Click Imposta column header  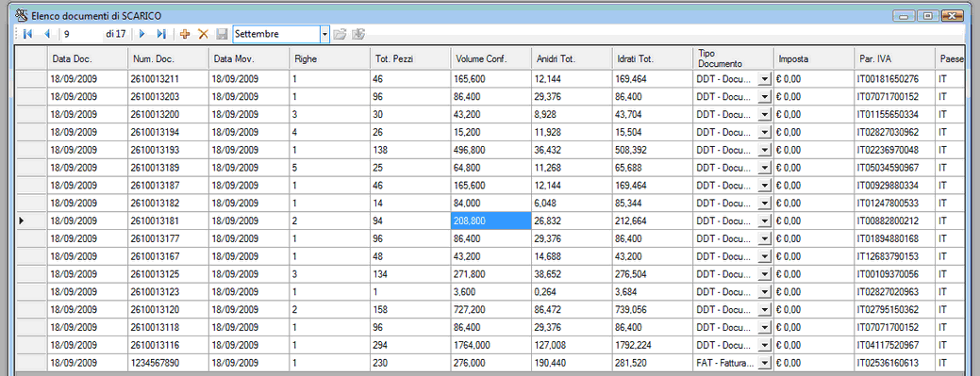[814, 59]
